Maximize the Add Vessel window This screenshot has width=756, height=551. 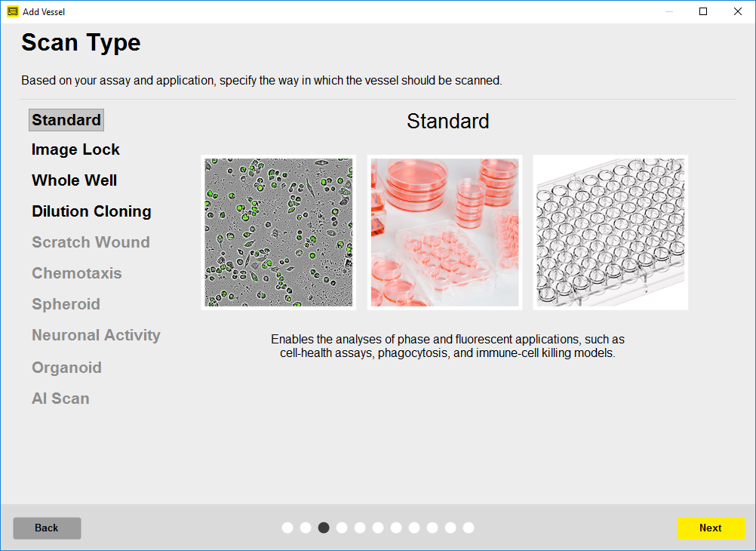pos(703,11)
